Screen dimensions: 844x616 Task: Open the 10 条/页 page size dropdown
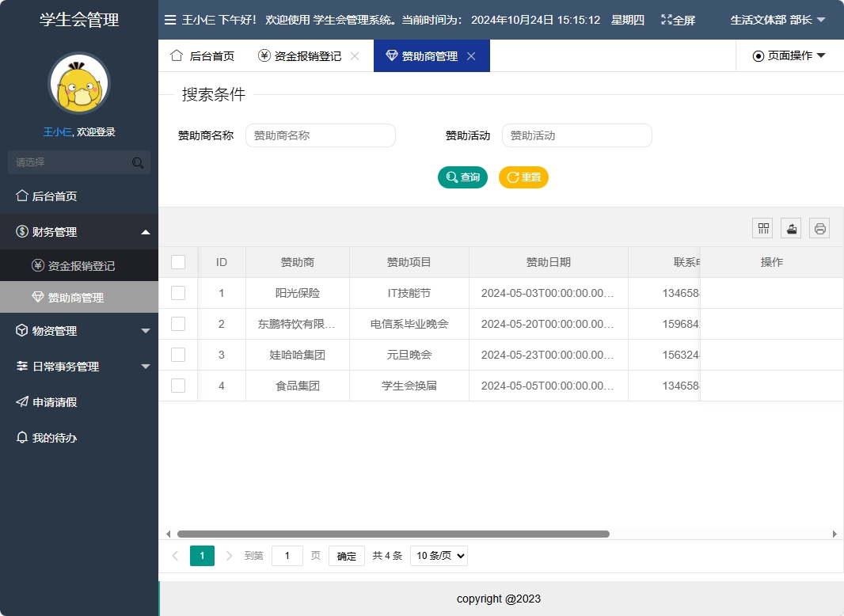[439, 555]
